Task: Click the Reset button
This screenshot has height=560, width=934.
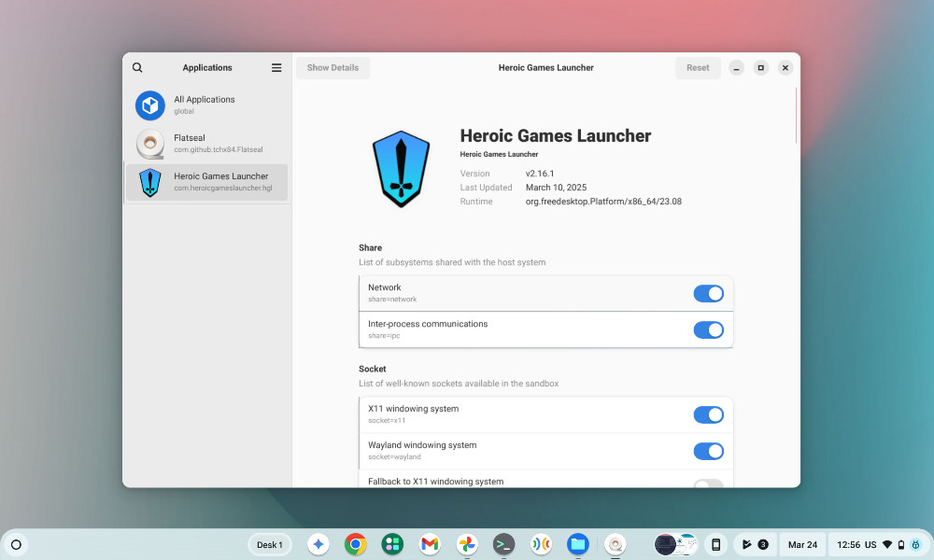Action: (x=698, y=68)
